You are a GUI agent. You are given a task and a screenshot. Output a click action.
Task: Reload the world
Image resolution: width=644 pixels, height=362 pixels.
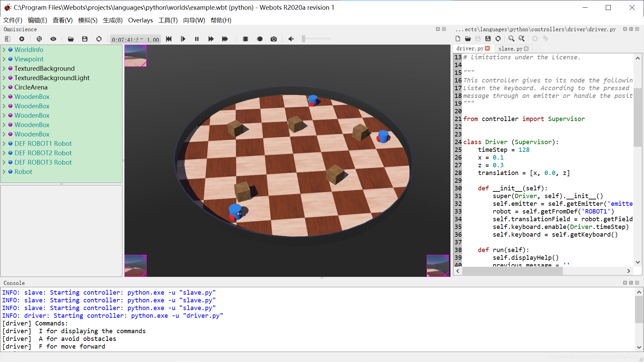[x=99, y=39]
